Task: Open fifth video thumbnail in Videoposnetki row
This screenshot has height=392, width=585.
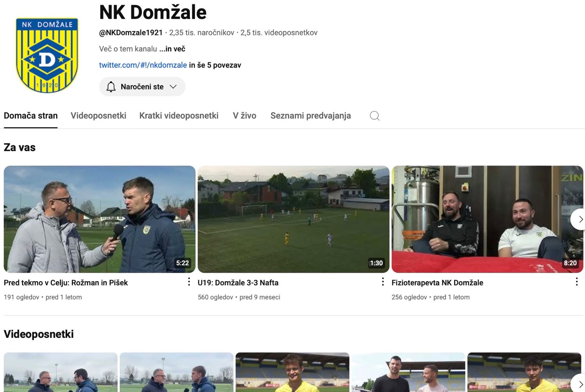Action: click(x=524, y=372)
